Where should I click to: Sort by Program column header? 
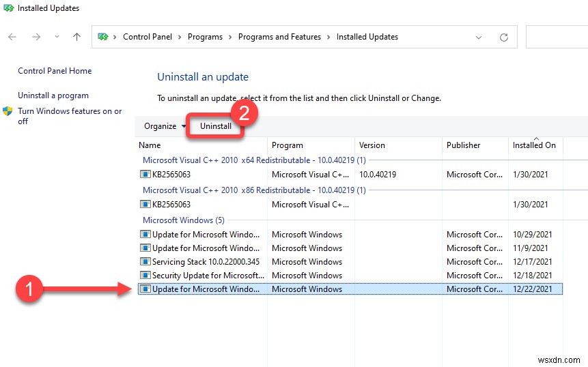pos(311,145)
